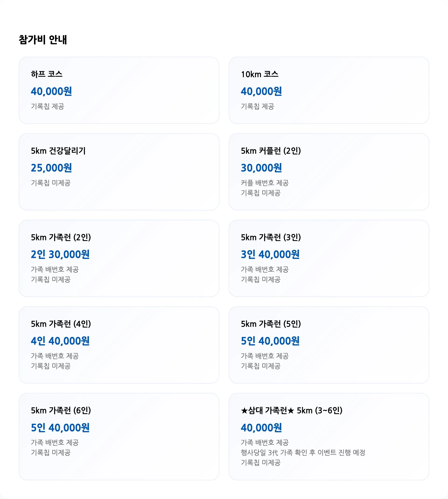This screenshot has width=448, height=499.
Task: Click the 커플 배번호 제공 text
Action: pyautogui.click(x=265, y=183)
